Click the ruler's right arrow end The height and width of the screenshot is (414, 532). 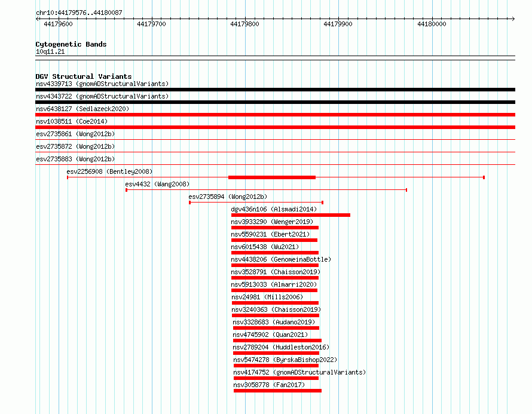[x=513, y=19]
